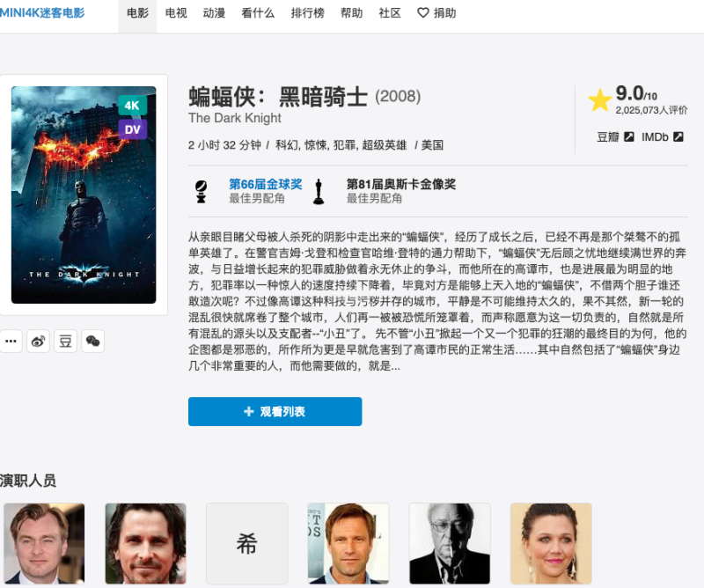Click the Douban share icon below poster
Screen dimensions: 704x588
[65, 342]
